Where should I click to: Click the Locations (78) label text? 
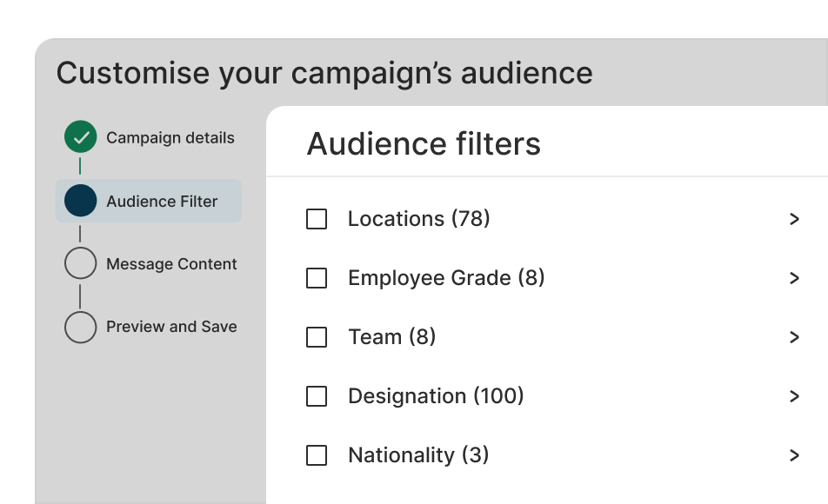418,218
